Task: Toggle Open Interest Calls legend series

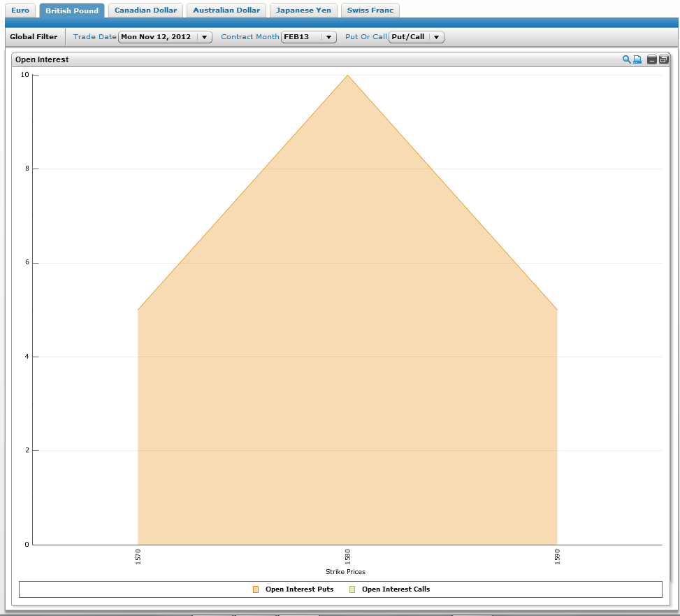Action: coord(396,589)
